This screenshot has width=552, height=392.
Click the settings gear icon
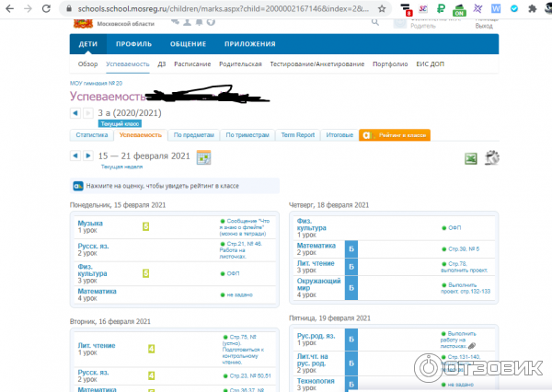click(x=492, y=157)
